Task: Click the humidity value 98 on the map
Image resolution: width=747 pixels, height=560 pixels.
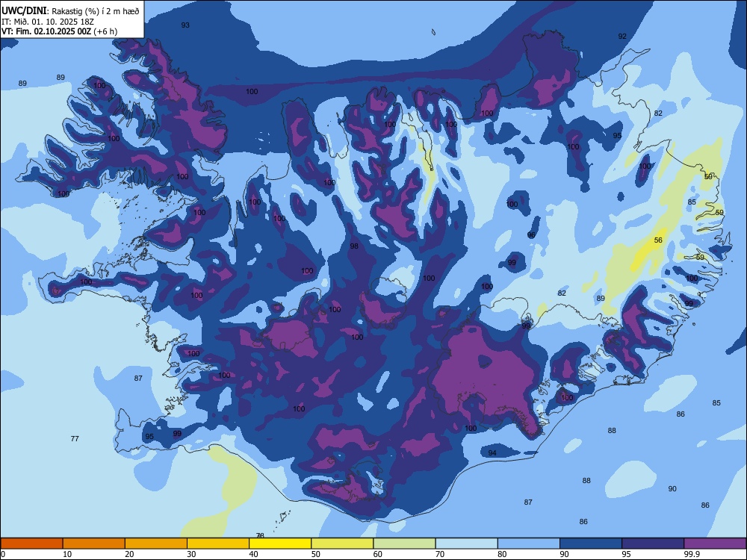Action: 354,246
